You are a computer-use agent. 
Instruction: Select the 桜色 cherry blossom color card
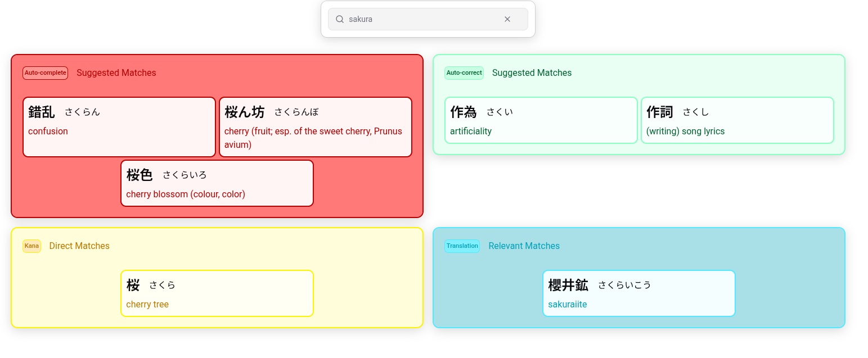[217, 183]
